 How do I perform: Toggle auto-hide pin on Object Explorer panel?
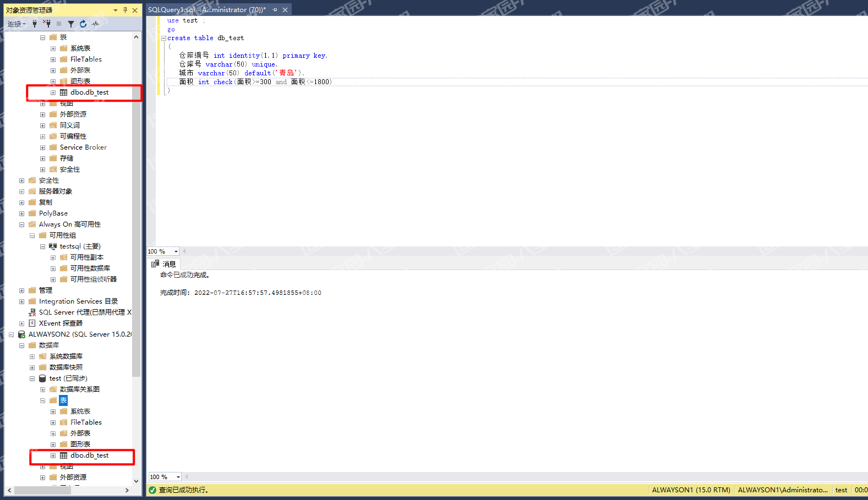click(x=125, y=10)
